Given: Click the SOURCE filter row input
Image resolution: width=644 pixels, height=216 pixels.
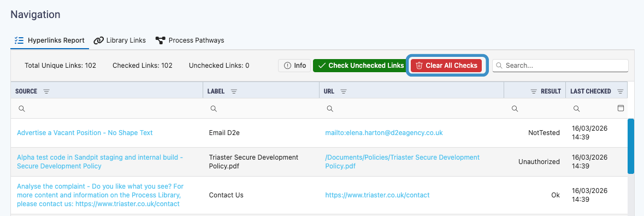Looking at the screenshot, I should [x=107, y=109].
